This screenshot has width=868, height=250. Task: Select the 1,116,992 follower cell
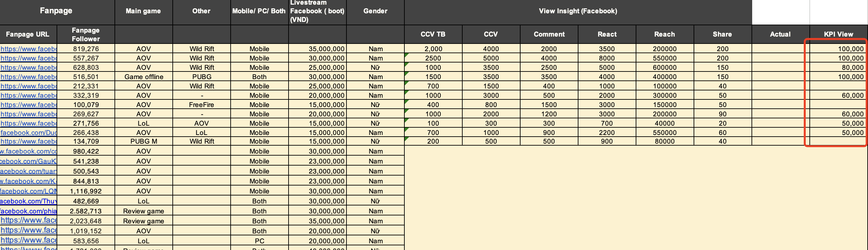86,191
